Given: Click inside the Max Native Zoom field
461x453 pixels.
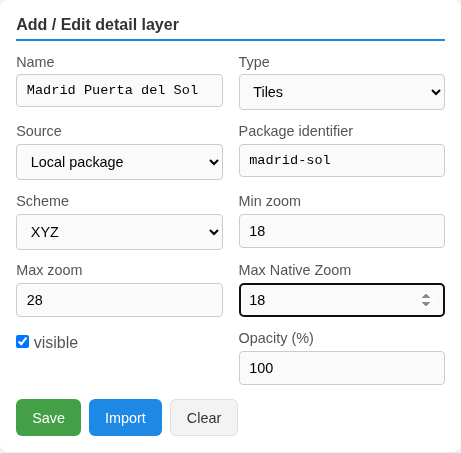Looking at the screenshot, I should click(x=342, y=300).
